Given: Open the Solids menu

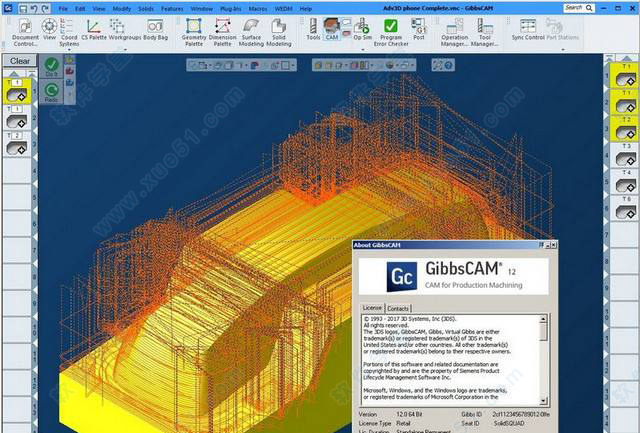Looking at the screenshot, I should tap(146, 9).
